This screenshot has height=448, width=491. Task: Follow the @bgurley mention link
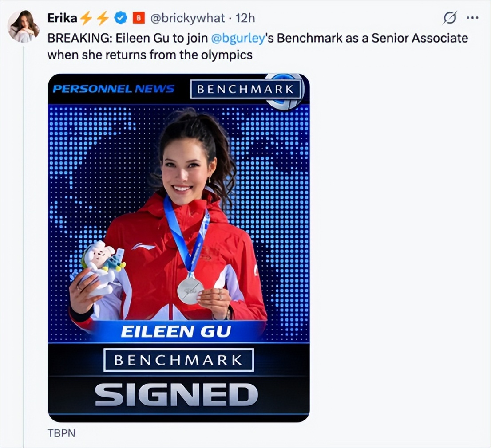(x=238, y=38)
